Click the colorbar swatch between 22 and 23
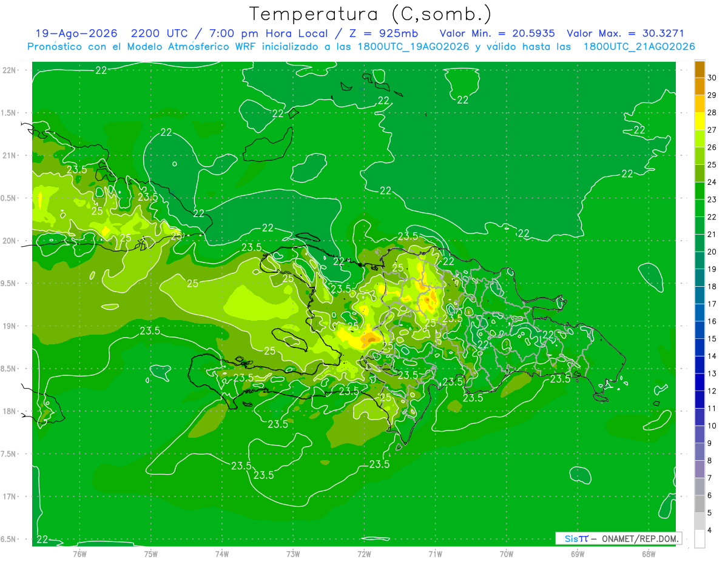Image resolution: width=728 pixels, height=562 pixels. (699, 208)
